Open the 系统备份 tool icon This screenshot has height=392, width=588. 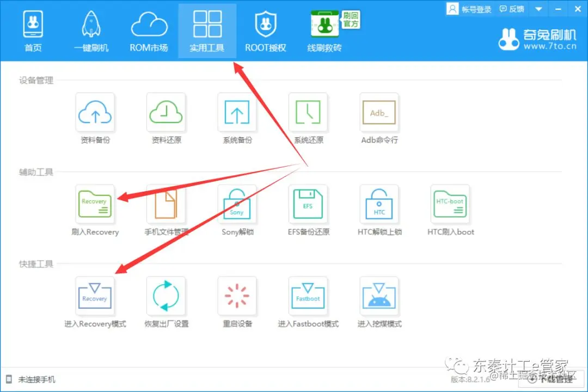click(237, 112)
